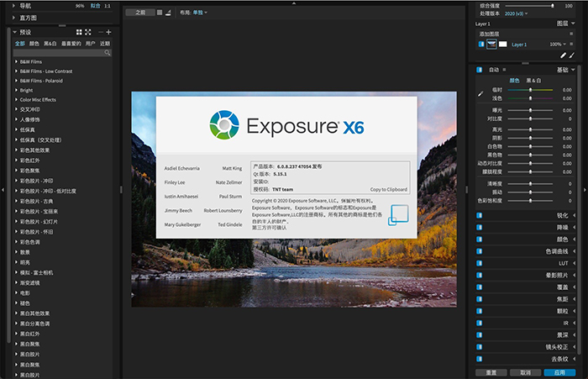Click Copy to Clipboard in about dialog

pyautogui.click(x=388, y=189)
